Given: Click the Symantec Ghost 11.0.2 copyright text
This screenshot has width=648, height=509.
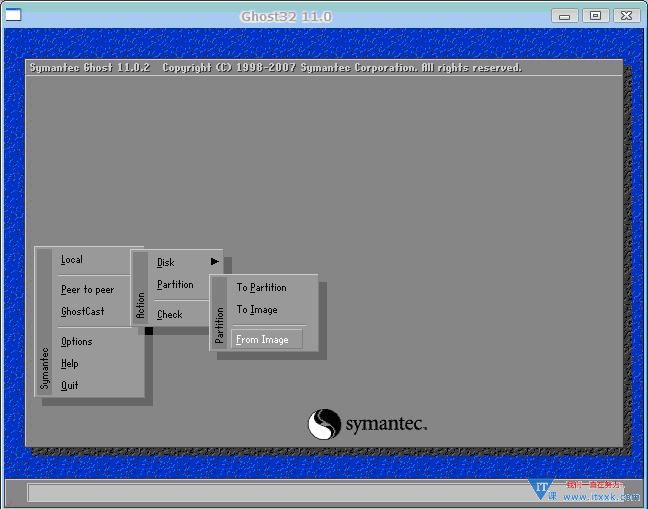Looking at the screenshot, I should point(275,67).
